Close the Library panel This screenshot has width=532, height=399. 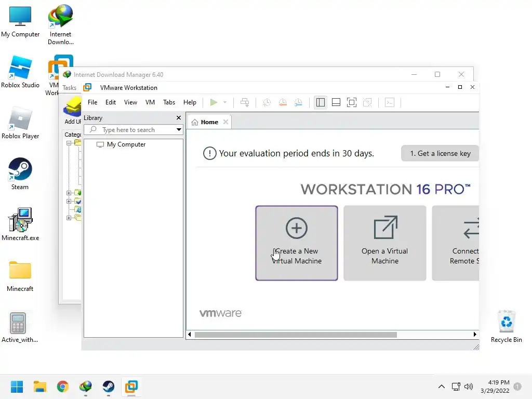[x=179, y=118]
